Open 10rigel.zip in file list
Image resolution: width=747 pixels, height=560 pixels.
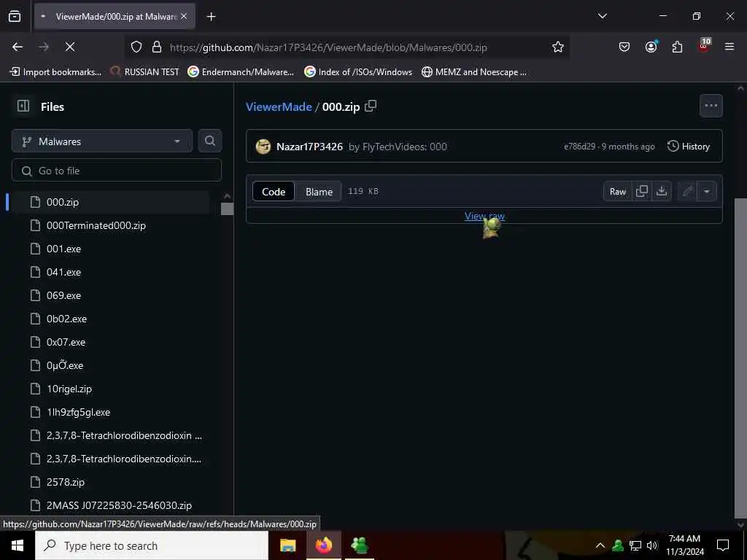click(x=69, y=389)
